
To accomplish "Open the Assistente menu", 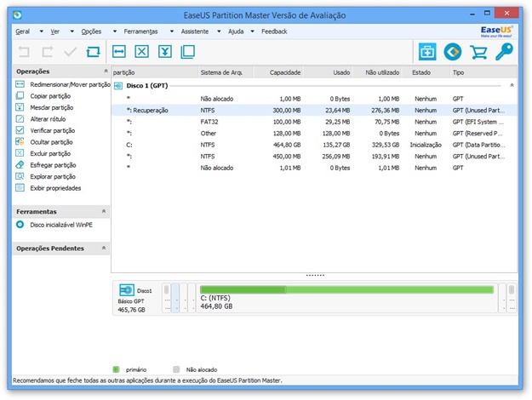I will [x=195, y=31].
